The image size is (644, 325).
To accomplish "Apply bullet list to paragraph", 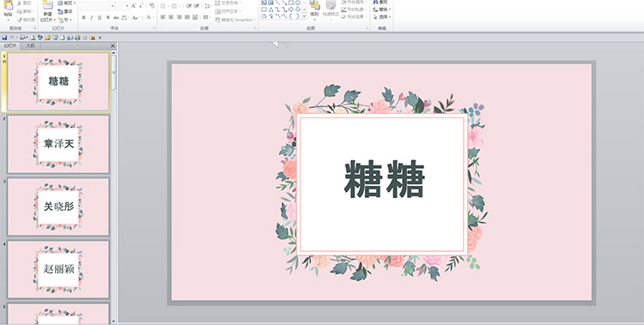I will click(x=164, y=6).
